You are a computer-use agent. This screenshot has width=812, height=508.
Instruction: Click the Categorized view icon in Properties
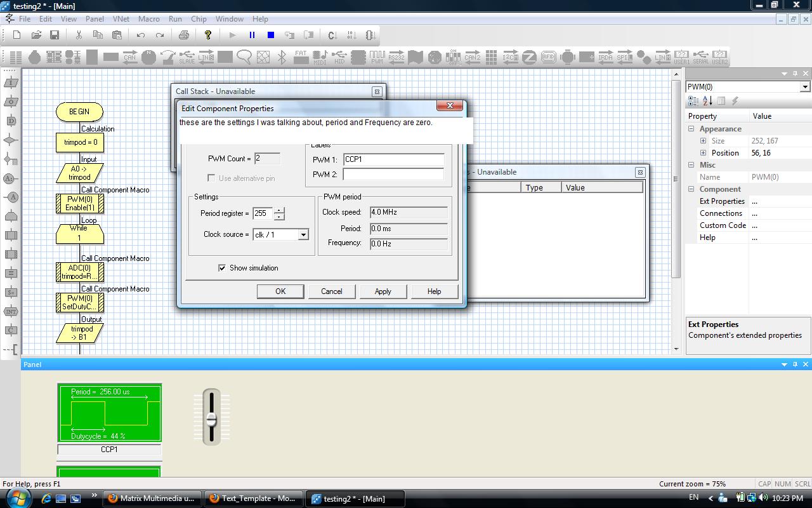693,101
